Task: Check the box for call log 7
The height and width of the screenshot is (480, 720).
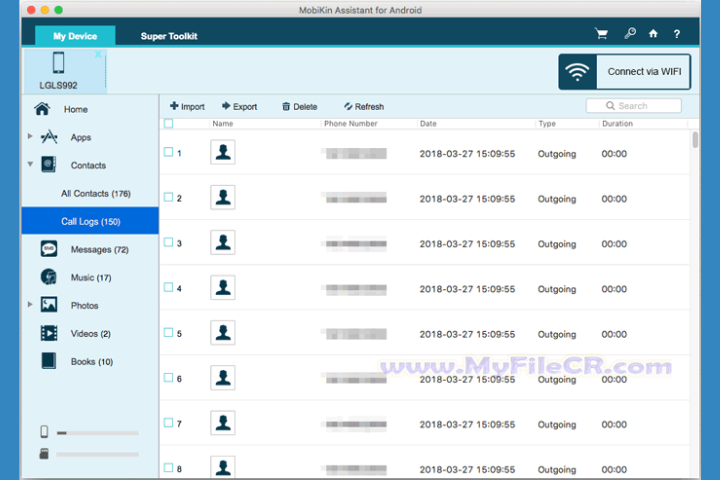Action: coord(169,423)
